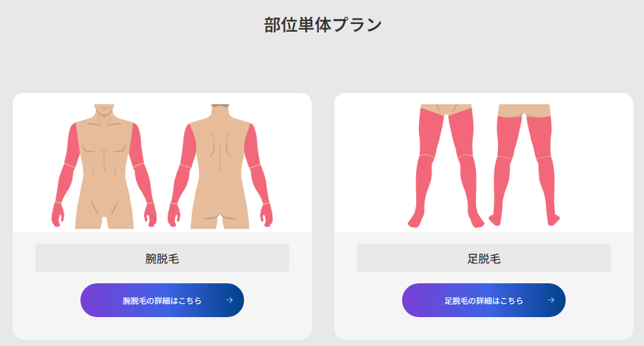644x346 pixels.
Task: Click the 部位単体プラン heading
Action: click(323, 25)
